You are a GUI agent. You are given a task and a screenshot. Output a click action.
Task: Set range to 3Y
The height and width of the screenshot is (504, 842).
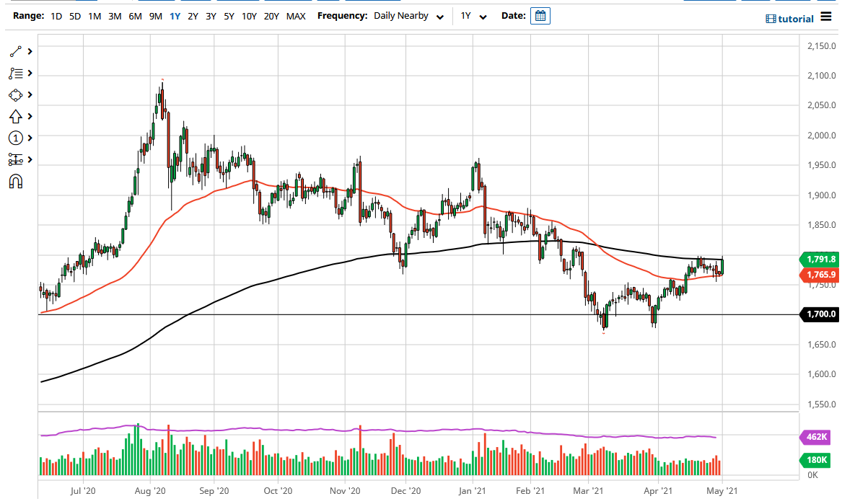[x=211, y=16]
